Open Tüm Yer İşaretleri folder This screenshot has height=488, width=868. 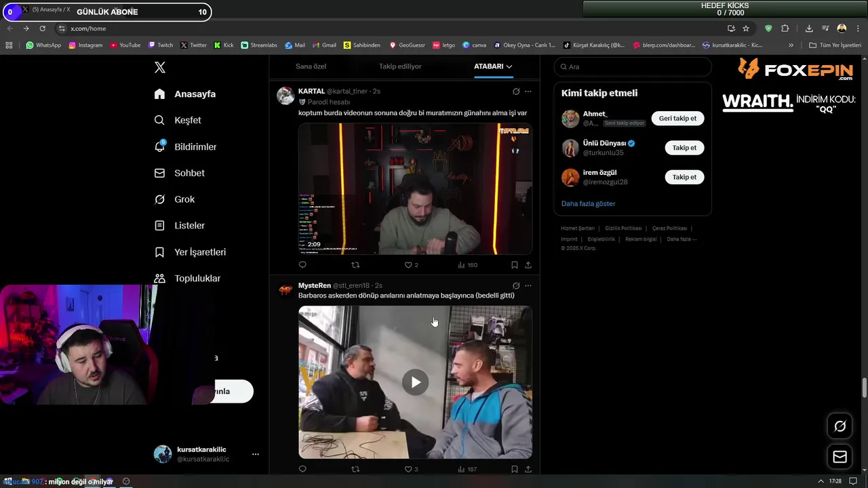click(835, 45)
